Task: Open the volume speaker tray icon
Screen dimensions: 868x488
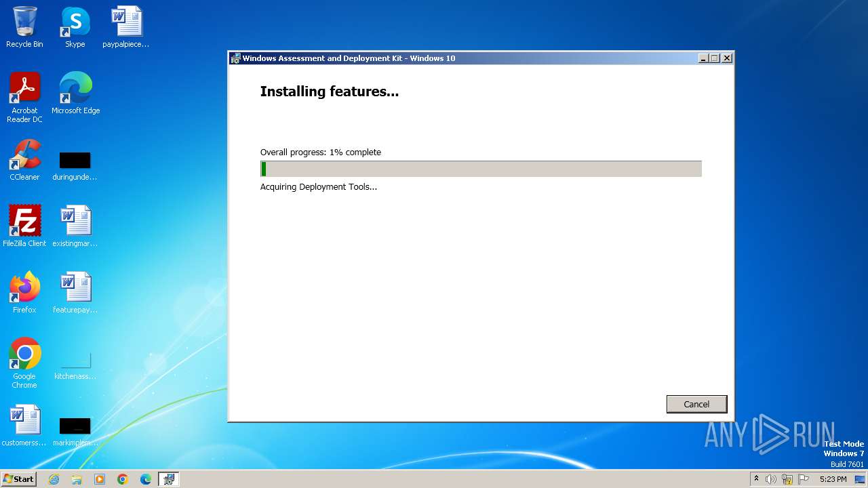Action: tap(771, 479)
